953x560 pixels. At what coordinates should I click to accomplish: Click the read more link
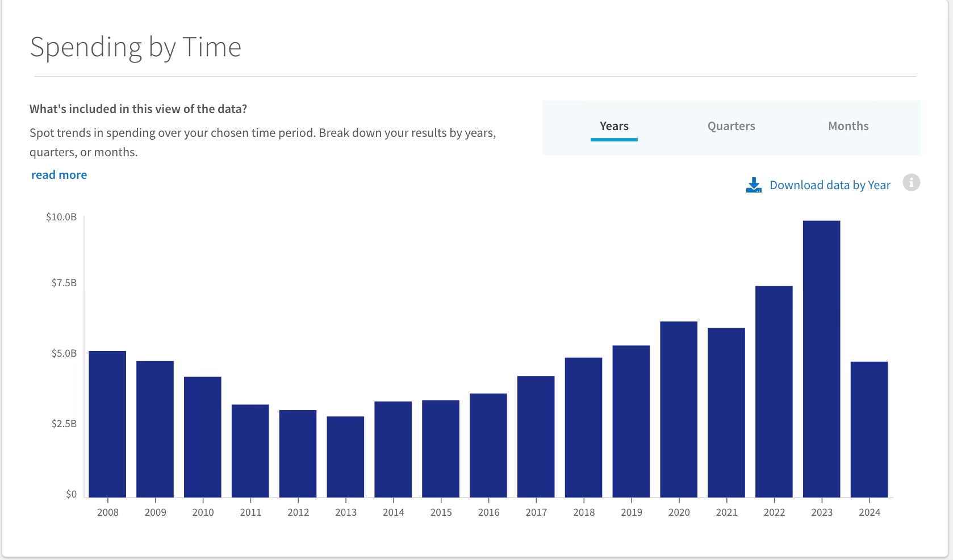(59, 175)
